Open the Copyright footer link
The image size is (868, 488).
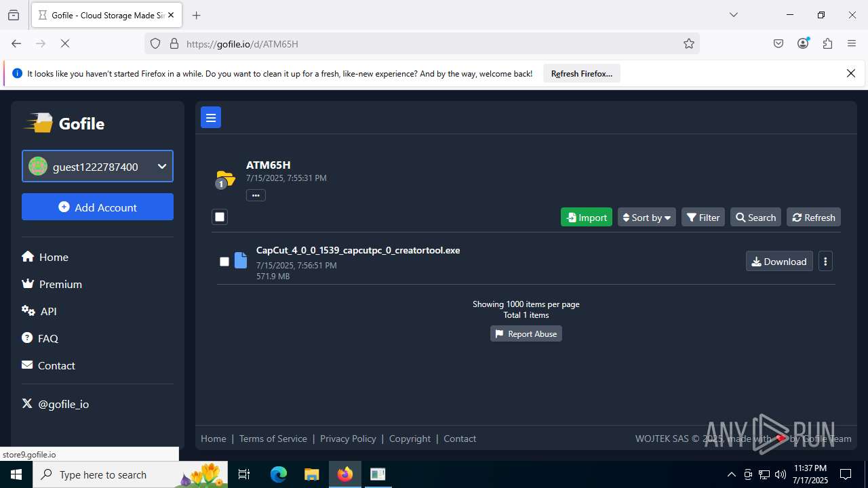(x=410, y=439)
